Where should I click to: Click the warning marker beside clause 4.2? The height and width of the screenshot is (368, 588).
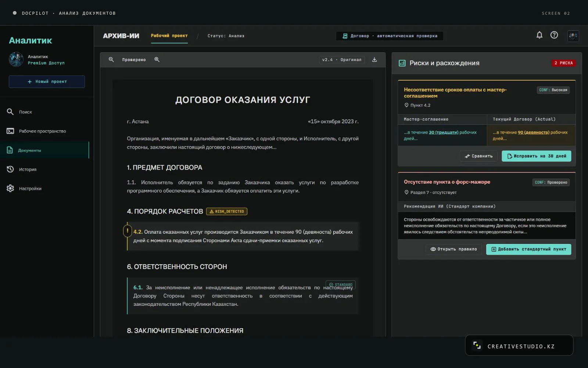(x=128, y=231)
